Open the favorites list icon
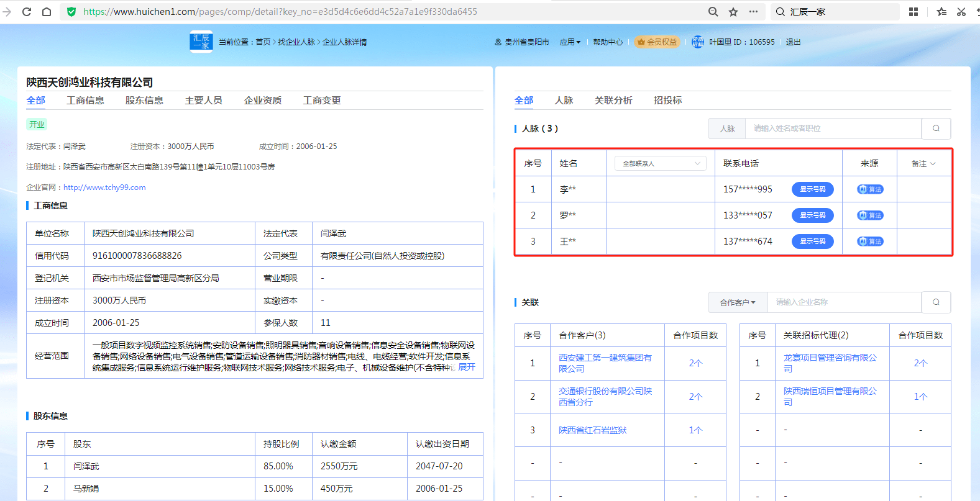Screen dimensions: 980x501 point(941,12)
